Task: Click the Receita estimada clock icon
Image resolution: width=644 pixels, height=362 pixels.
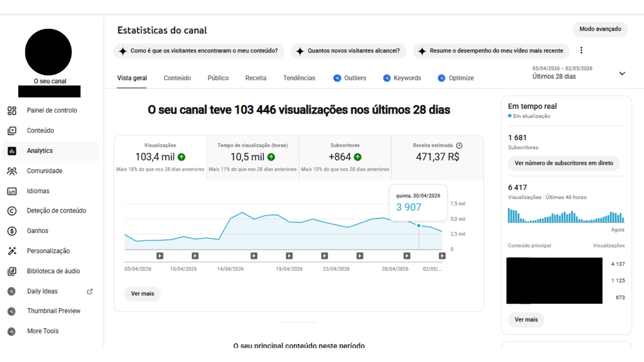Action: click(x=459, y=145)
